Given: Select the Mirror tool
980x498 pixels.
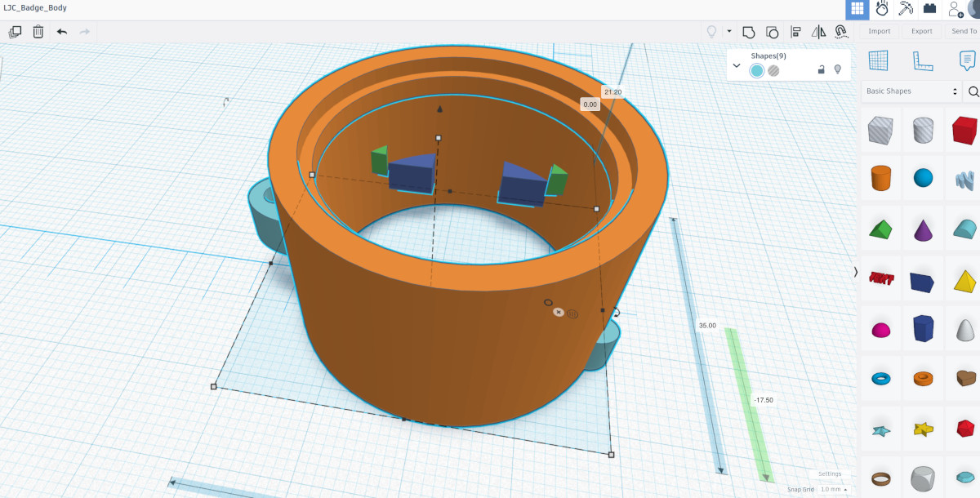Looking at the screenshot, I should 818,32.
